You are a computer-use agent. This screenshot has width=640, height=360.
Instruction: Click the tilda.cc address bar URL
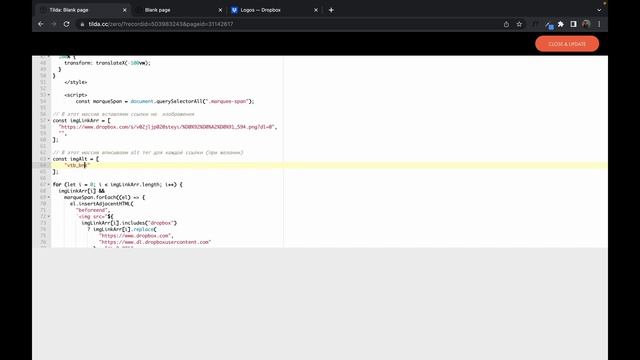[161, 24]
